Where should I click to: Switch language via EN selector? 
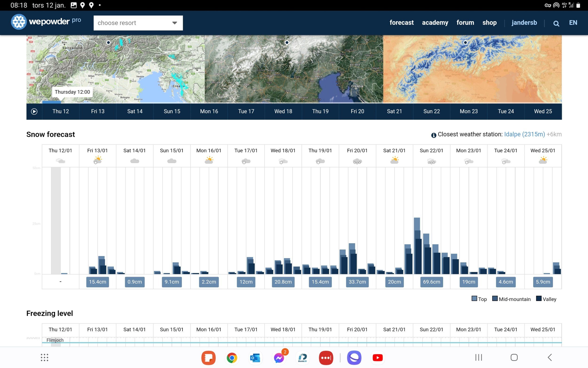[573, 23]
